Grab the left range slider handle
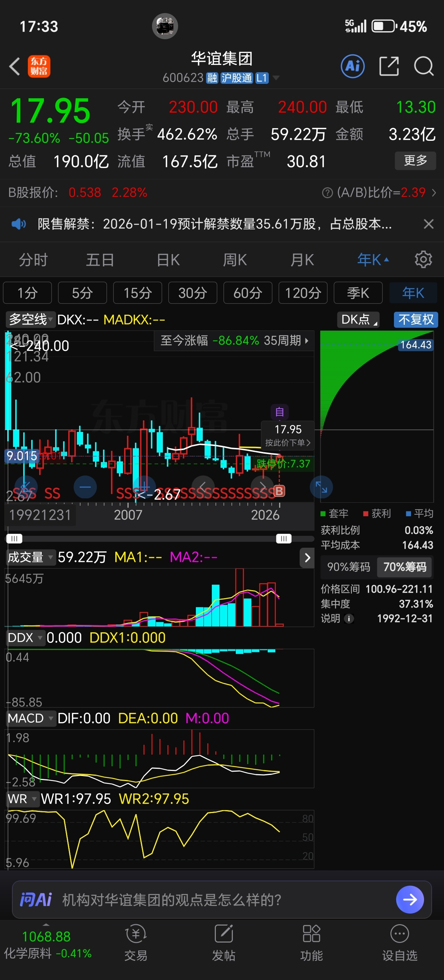444x980 pixels. [x=14, y=539]
